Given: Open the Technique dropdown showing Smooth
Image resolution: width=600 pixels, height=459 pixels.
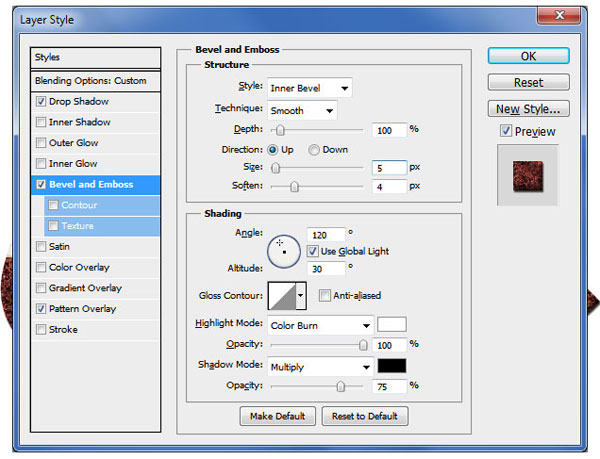Looking at the screenshot, I should 301,109.
